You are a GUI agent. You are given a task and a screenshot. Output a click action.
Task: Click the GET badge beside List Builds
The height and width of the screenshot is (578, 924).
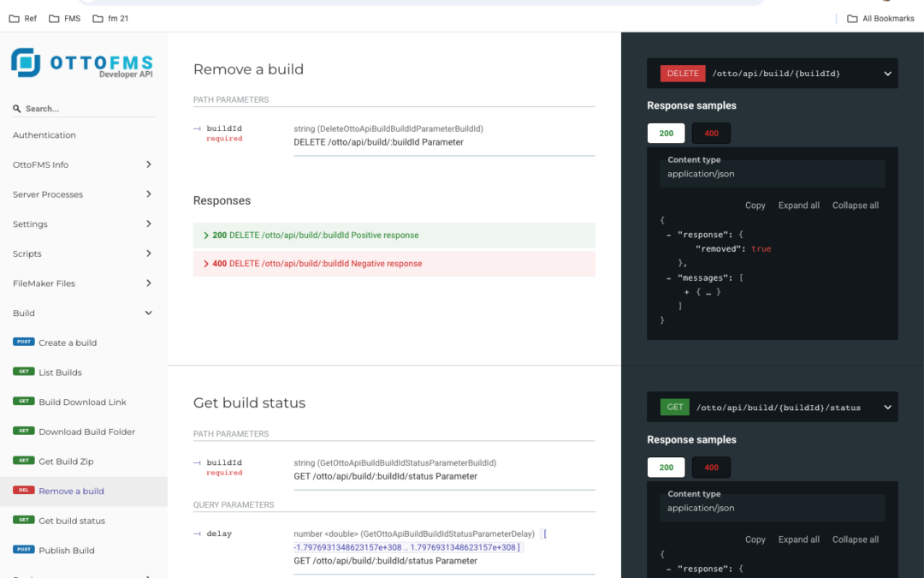coord(24,372)
